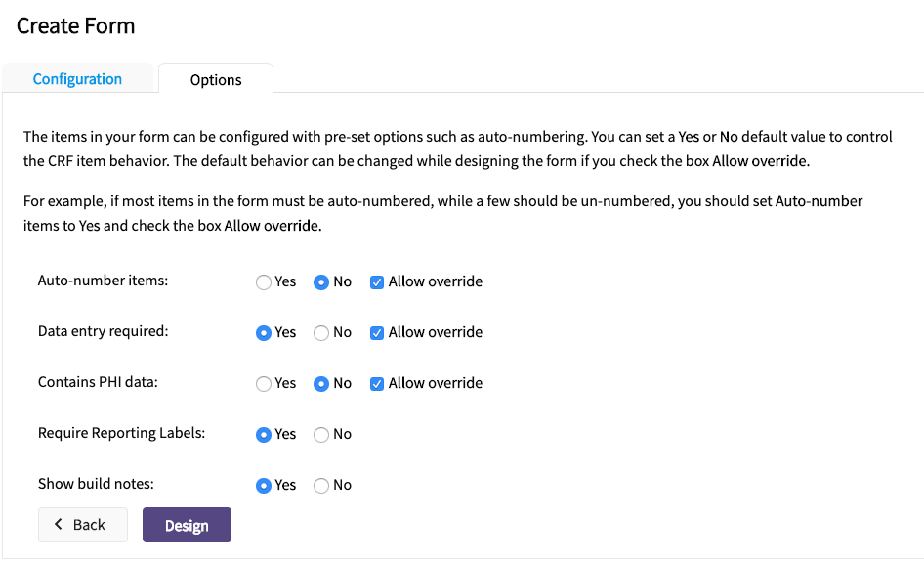This screenshot has width=924, height=562.
Task: Pick No for Contains PHI data
Action: [x=321, y=384]
